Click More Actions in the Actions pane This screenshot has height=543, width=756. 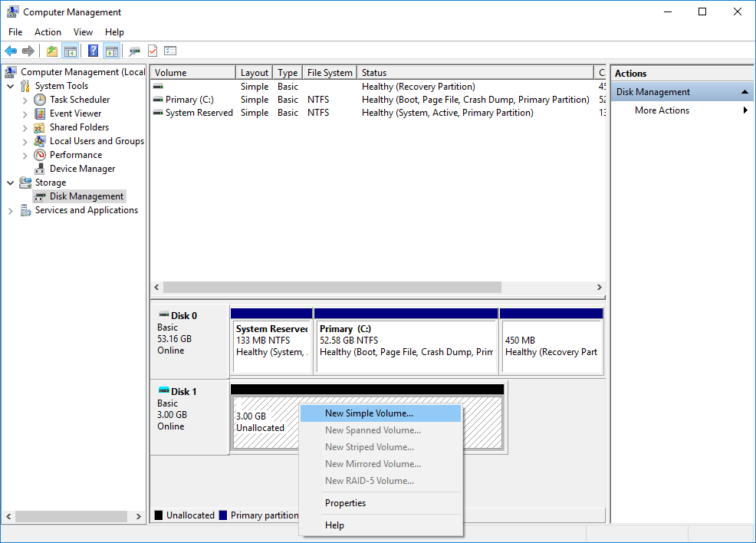(661, 110)
